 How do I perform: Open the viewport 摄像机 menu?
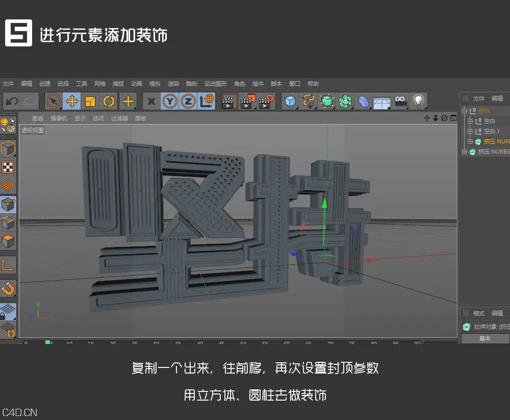(x=59, y=118)
